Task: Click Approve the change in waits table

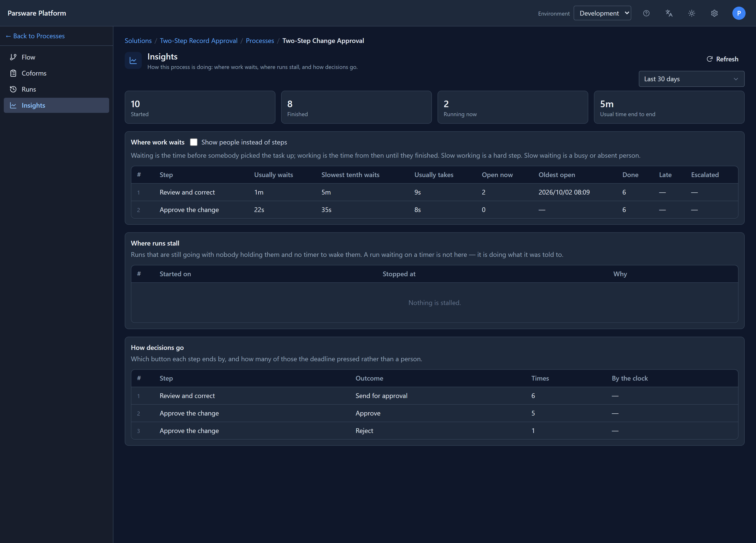Action: tap(189, 210)
